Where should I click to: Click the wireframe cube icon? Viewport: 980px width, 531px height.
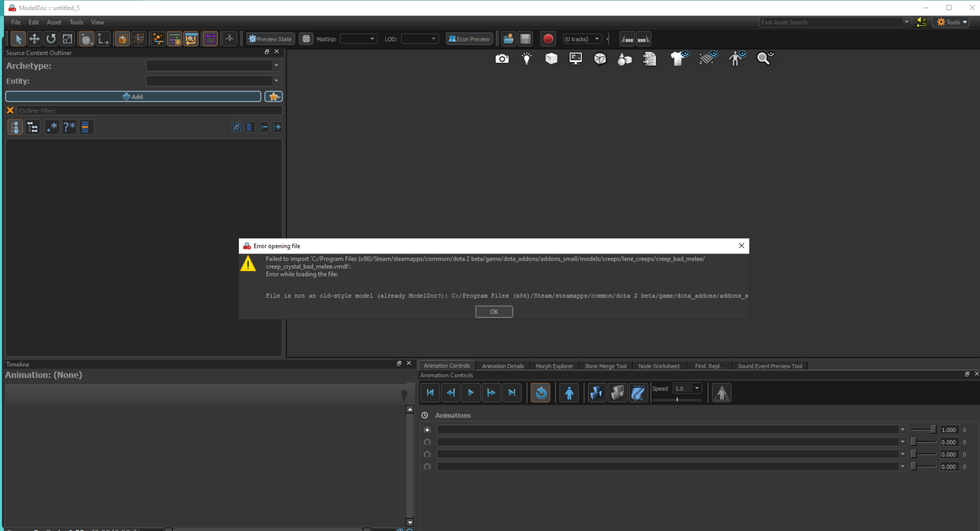tap(600, 58)
